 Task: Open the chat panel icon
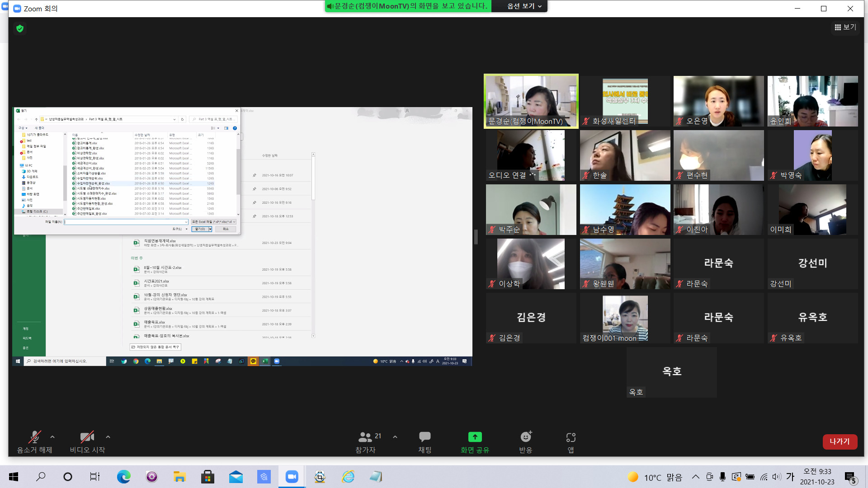point(425,437)
